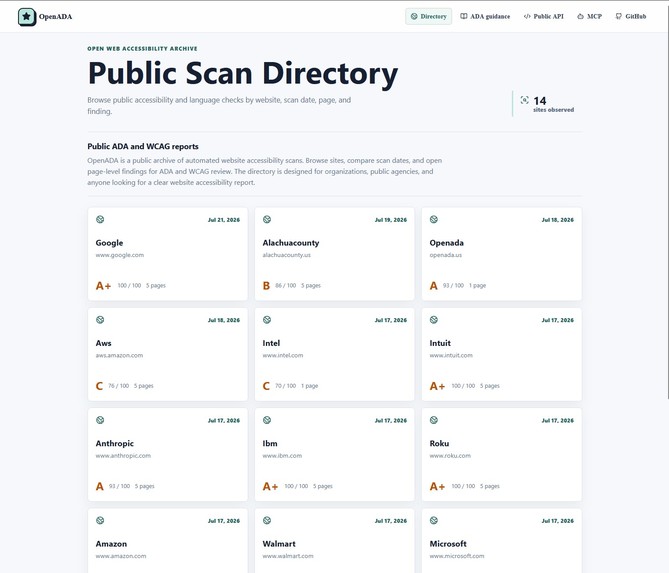Viewport: 669px width, 573px height.
Task: Click the www.roku.com URL text
Action: pos(450,455)
